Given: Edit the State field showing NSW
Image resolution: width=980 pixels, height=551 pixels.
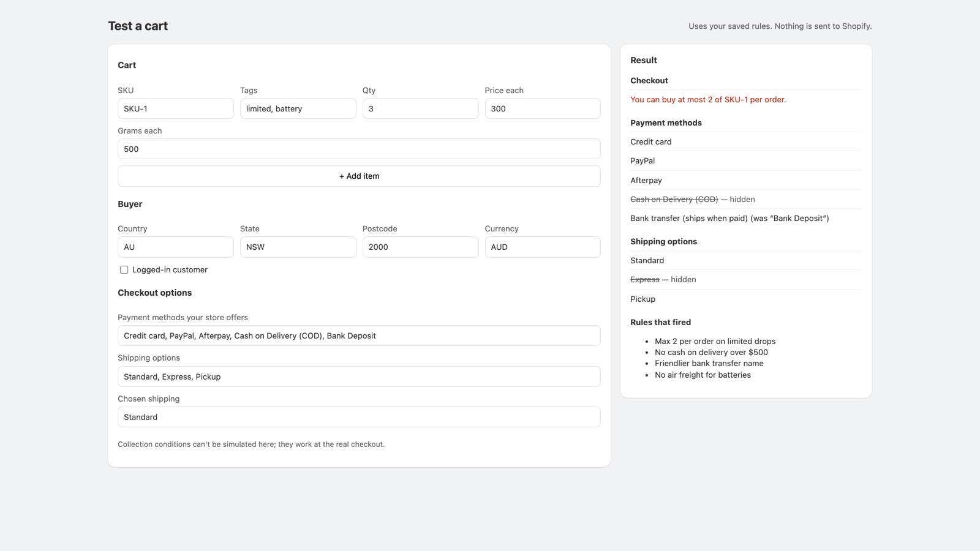Looking at the screenshot, I should [x=298, y=247].
